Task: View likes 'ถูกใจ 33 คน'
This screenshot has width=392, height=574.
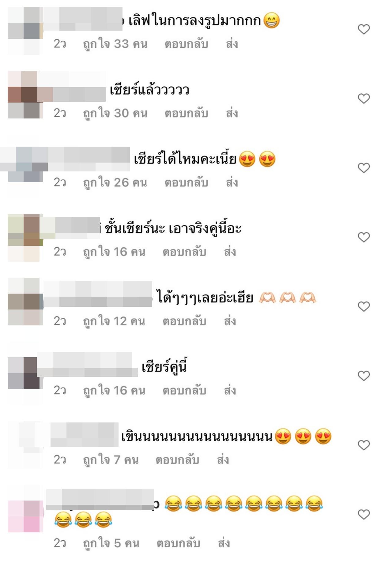Action: pos(115,44)
